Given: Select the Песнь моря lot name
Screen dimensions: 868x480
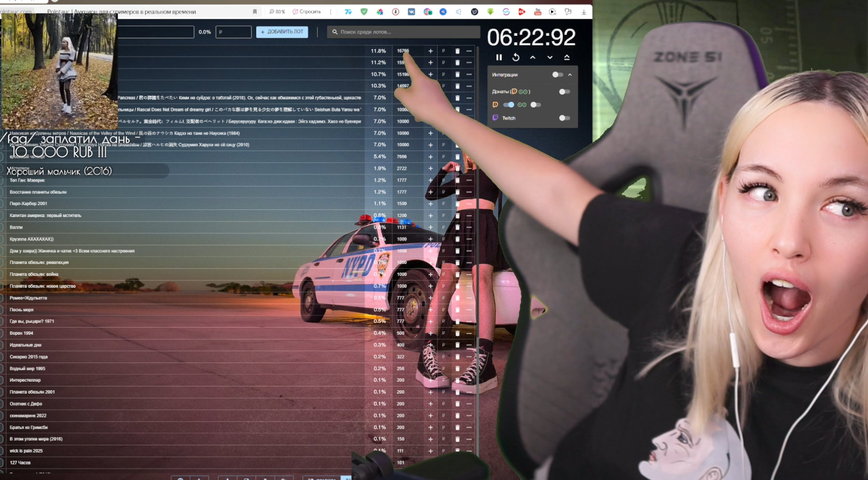Looking at the screenshot, I should (22, 310).
